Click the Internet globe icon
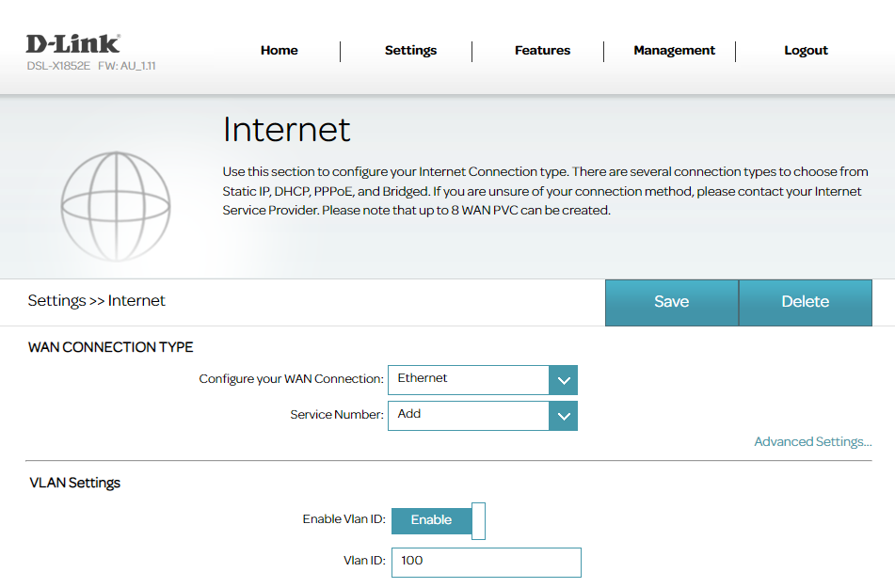The height and width of the screenshot is (588, 895). [116, 206]
